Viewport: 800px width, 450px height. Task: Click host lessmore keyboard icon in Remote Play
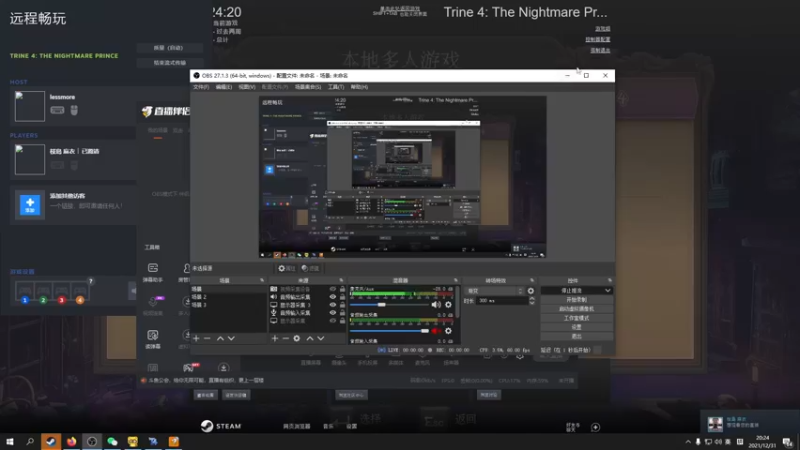[x=57, y=110]
